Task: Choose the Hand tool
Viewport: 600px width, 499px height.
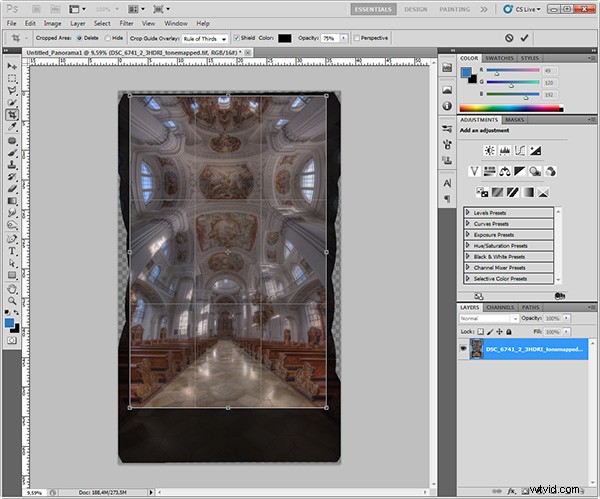Action: point(12,289)
